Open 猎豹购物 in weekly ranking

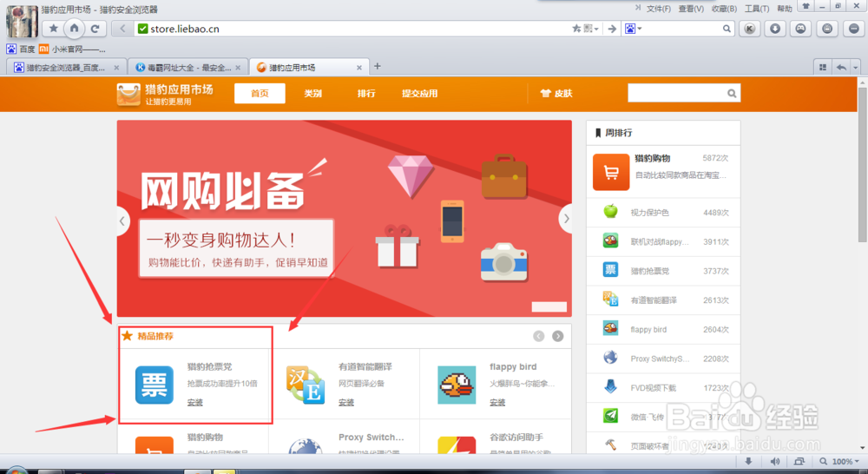point(663,172)
